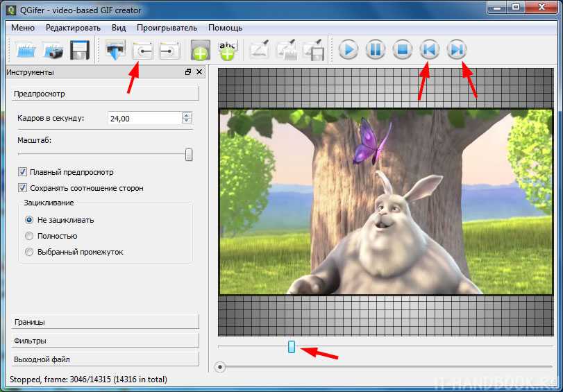Set start frame marker icon
Image resolution: width=563 pixels, height=392 pixels.
[142, 50]
